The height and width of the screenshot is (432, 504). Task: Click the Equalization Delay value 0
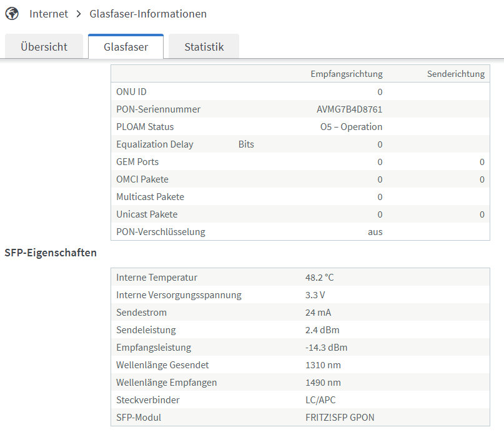(380, 144)
